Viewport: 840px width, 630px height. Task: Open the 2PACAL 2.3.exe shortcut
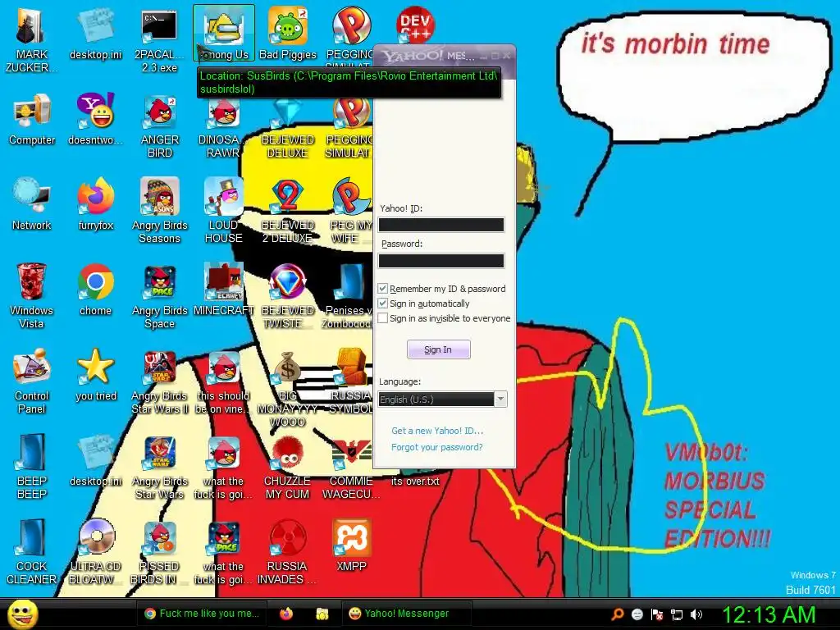coord(159,40)
